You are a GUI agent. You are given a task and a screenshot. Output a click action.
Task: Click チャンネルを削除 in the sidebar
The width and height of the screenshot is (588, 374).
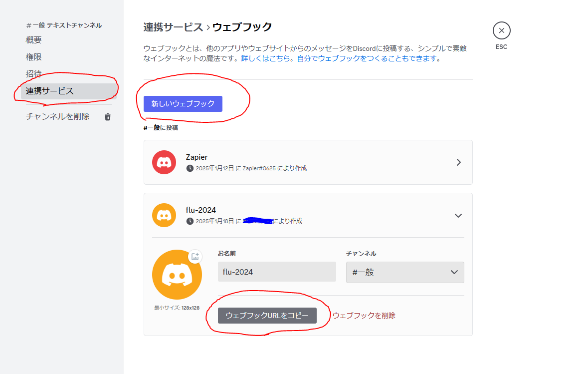coord(58,116)
